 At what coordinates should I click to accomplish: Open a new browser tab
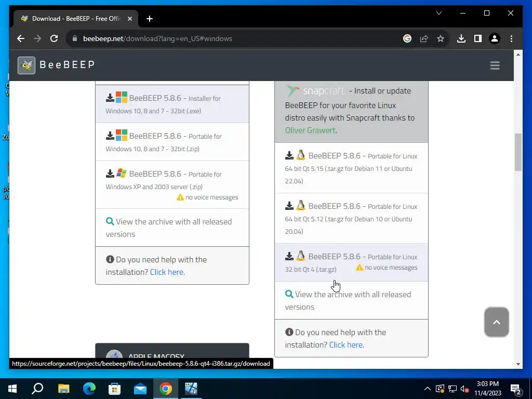point(150,19)
